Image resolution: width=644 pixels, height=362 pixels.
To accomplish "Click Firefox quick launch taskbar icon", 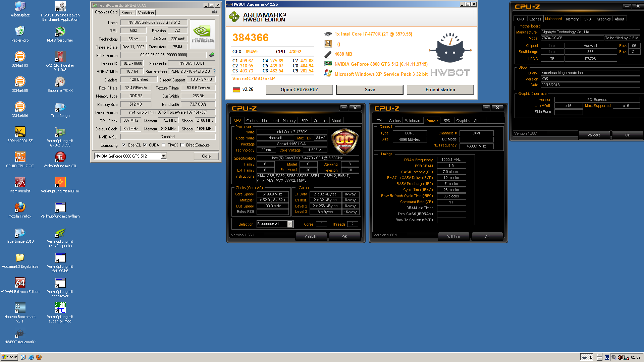I will coord(39,357).
